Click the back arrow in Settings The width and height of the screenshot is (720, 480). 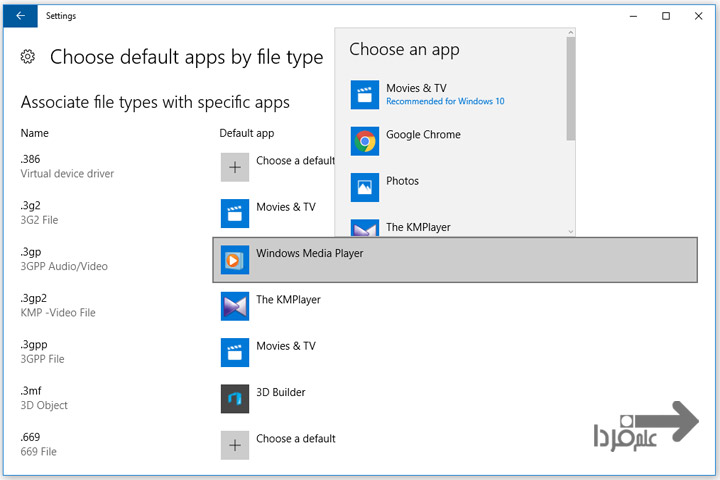pyautogui.click(x=20, y=16)
